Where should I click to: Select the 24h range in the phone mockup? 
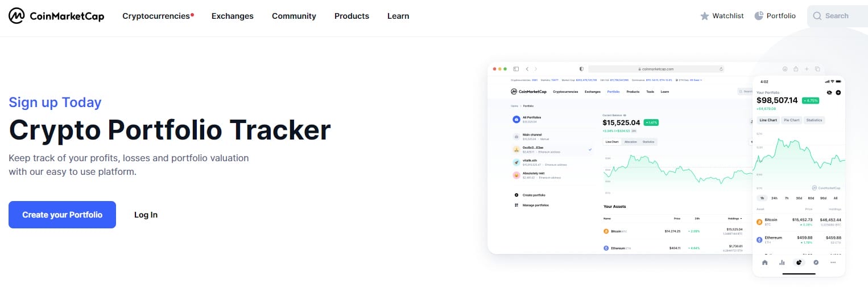tap(774, 198)
